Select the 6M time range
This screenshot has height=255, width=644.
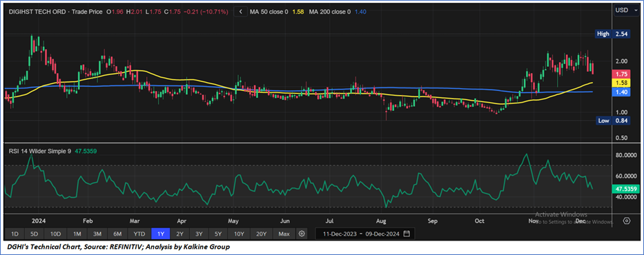tap(117, 234)
